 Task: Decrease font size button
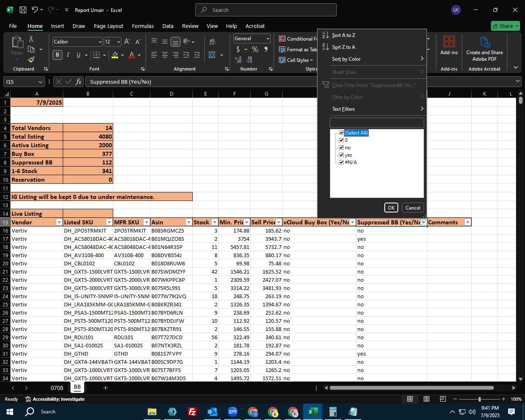click(x=138, y=41)
